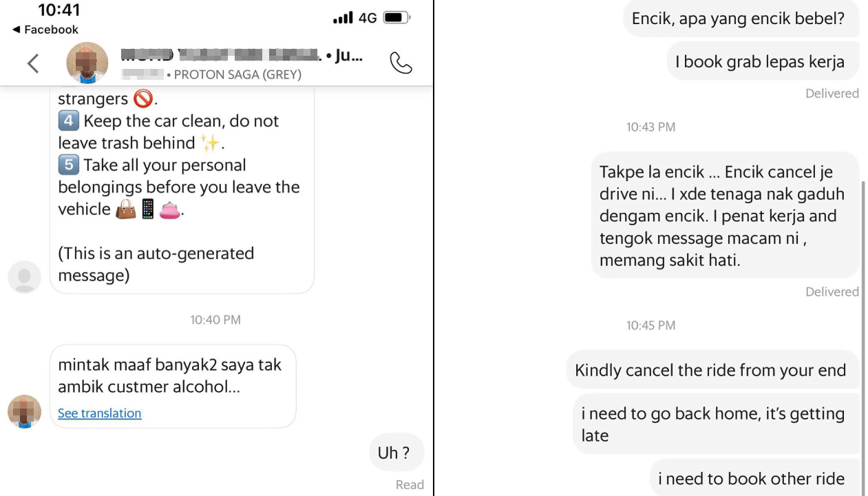Tap 'Kindly cancel the ride' message
The height and width of the screenshot is (496, 868).
tap(712, 370)
